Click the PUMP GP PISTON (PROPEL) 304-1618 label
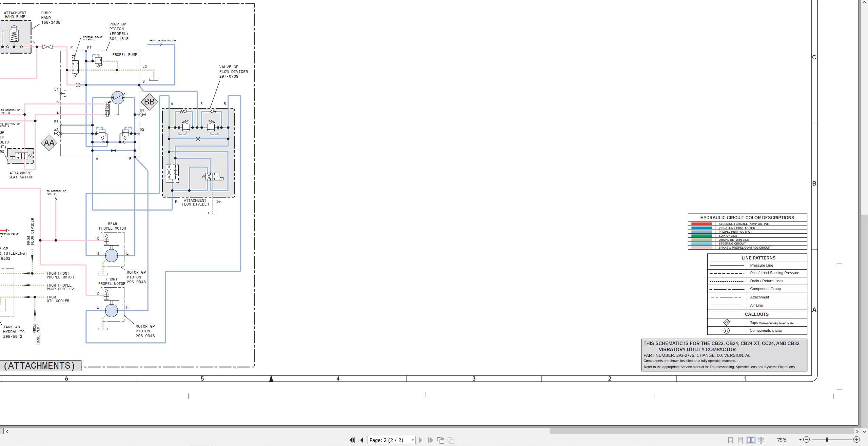 click(119, 32)
